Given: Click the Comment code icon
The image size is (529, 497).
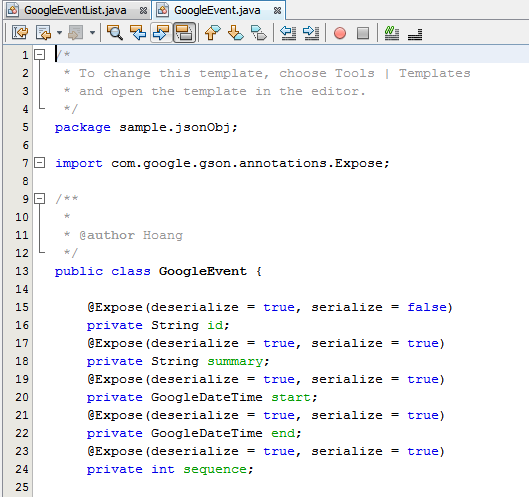Looking at the screenshot, I should point(392,33).
